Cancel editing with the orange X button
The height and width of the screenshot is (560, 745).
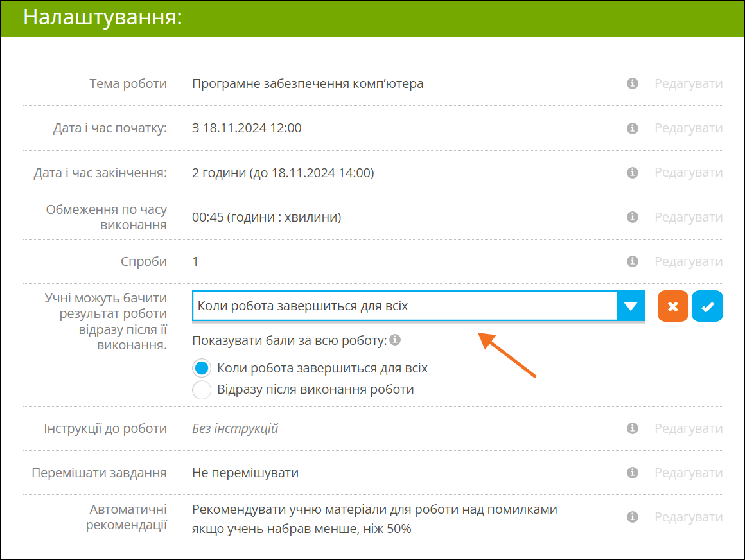tap(672, 306)
